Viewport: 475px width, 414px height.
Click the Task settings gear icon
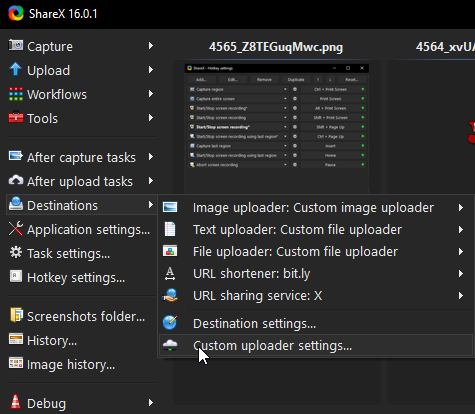16,253
